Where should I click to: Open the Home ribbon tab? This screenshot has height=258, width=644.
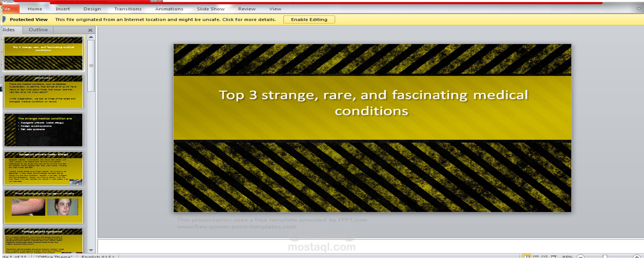coord(35,9)
